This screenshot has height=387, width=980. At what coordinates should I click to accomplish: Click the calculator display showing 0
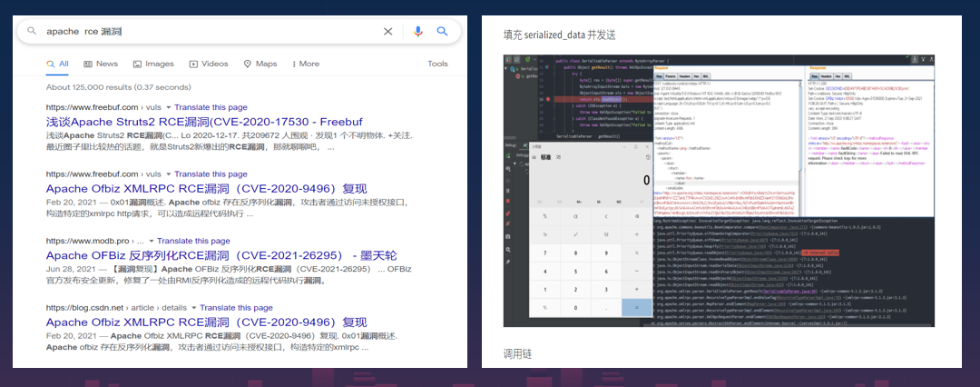(x=647, y=181)
